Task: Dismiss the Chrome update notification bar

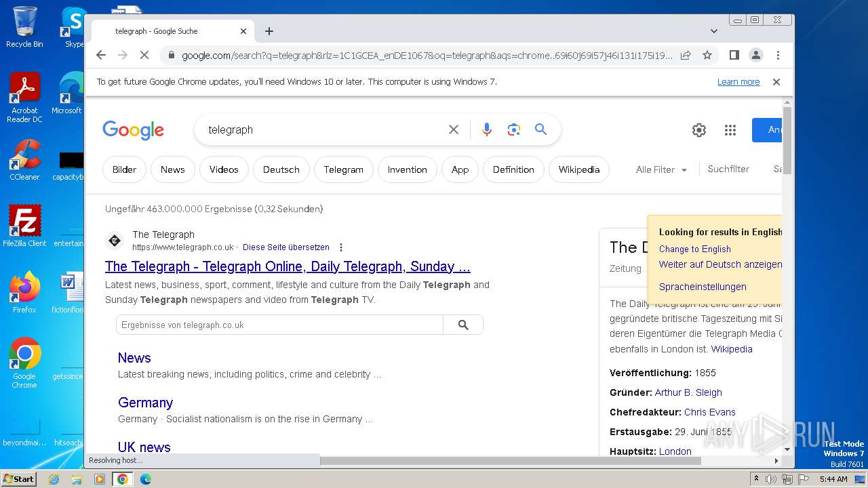Action: click(776, 82)
